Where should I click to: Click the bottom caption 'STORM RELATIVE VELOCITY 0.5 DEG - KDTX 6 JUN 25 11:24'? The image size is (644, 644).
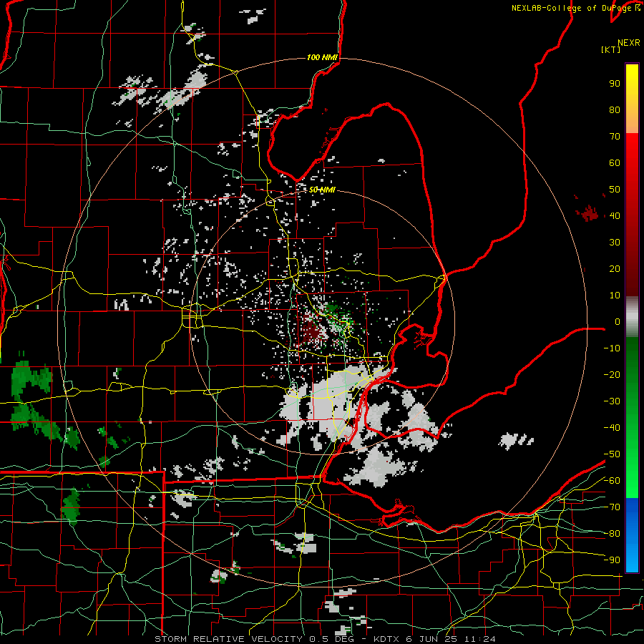pyautogui.click(x=325, y=639)
